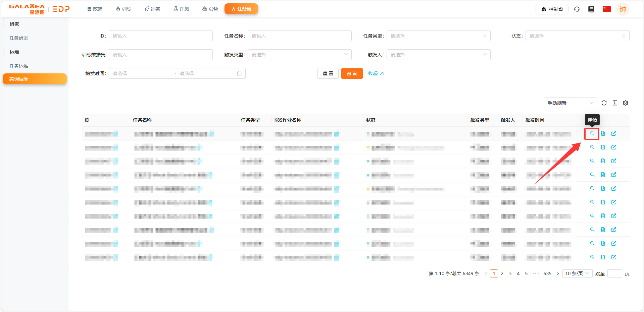644x312 pixels.
Task: Expand the 手动刷新 refresh mode dropdown
Action: 570,103
